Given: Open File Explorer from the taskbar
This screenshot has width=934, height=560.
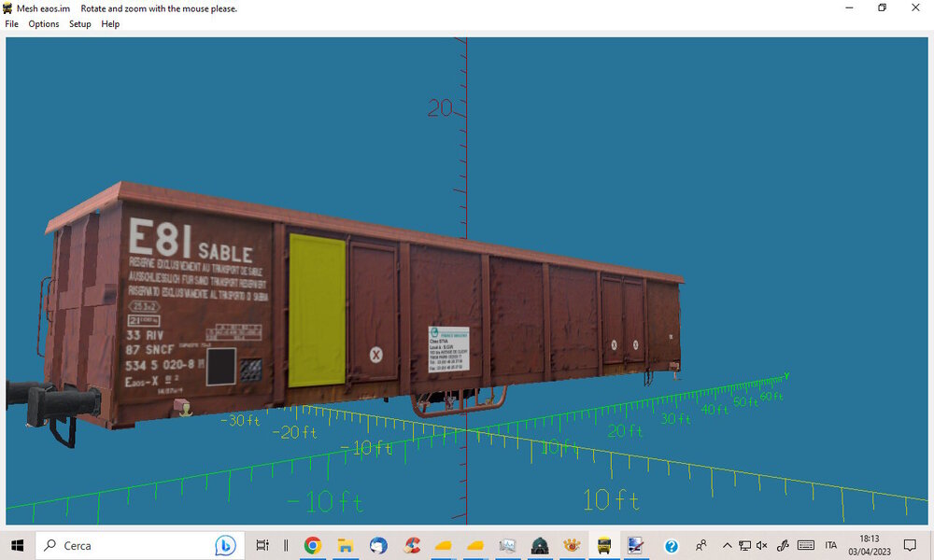Looking at the screenshot, I should click(346, 545).
